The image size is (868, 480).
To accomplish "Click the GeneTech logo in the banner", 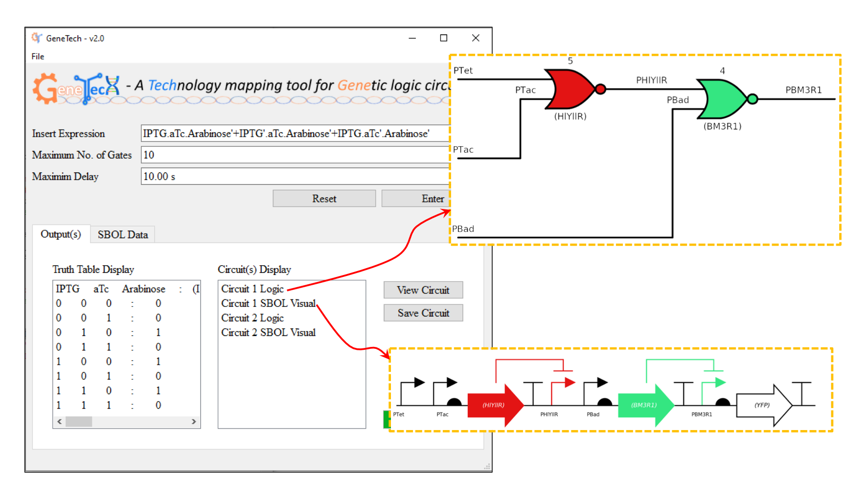I will (76, 89).
